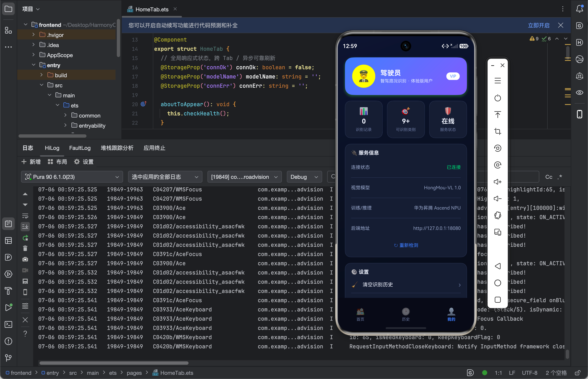The height and width of the screenshot is (379, 588).
Task: Clear the log with the trash icon
Action: coord(25,248)
